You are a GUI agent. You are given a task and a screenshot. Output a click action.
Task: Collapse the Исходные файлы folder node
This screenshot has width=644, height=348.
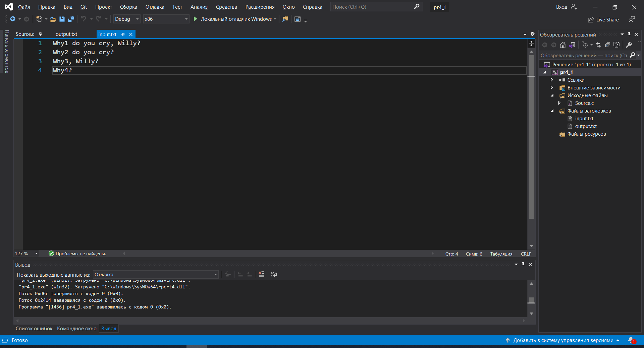click(x=552, y=95)
